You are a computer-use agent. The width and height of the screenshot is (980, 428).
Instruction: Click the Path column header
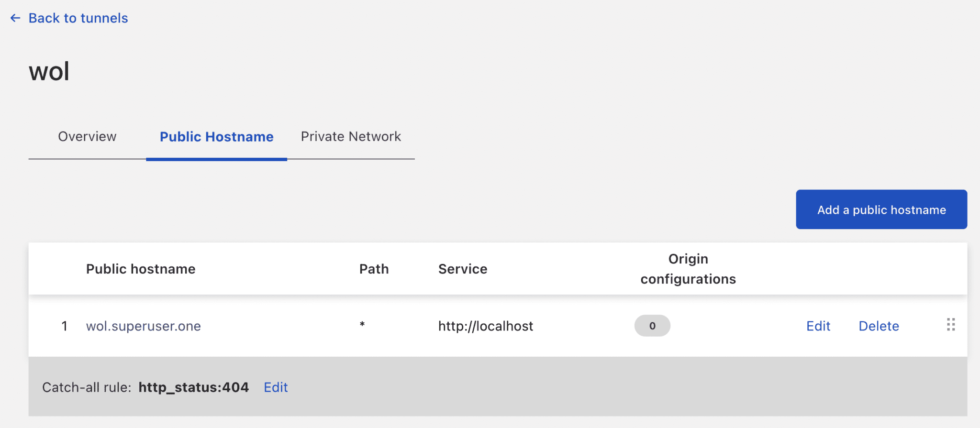click(x=374, y=269)
